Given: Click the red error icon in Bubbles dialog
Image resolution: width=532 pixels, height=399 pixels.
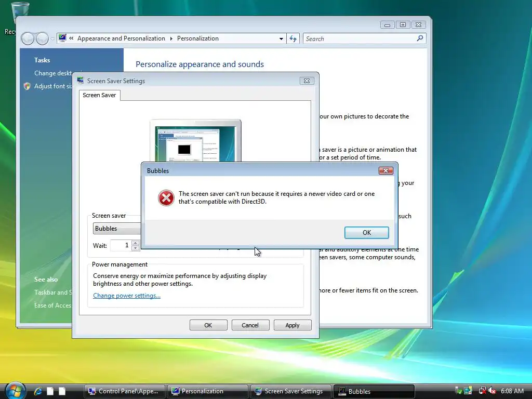Looking at the screenshot, I should (166, 198).
